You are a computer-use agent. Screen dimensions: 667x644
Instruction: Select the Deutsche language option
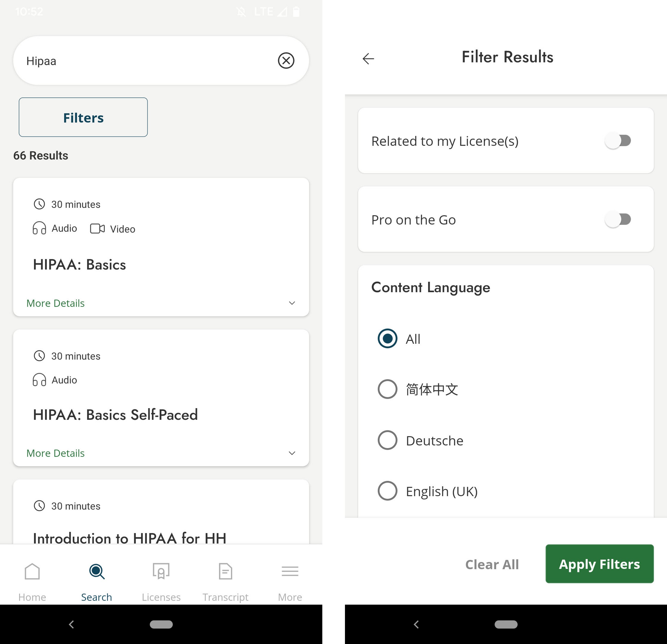pyautogui.click(x=387, y=440)
